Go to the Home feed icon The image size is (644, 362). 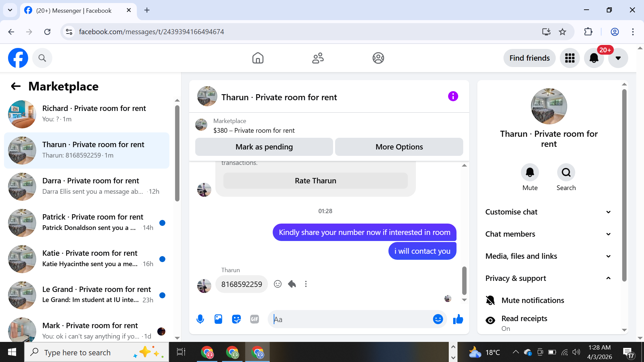click(258, 58)
